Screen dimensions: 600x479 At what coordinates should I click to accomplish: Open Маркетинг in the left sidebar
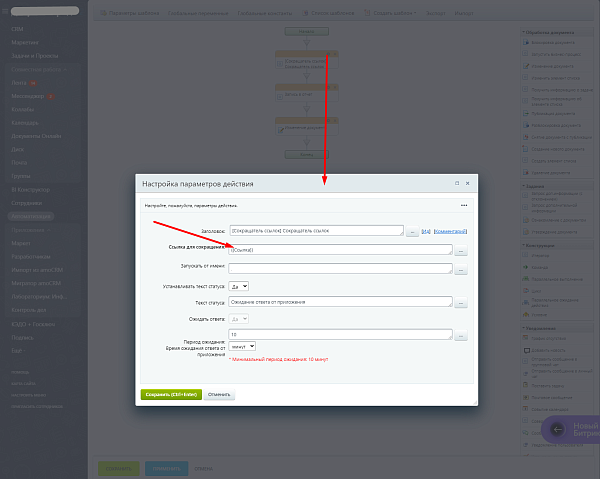(25, 42)
